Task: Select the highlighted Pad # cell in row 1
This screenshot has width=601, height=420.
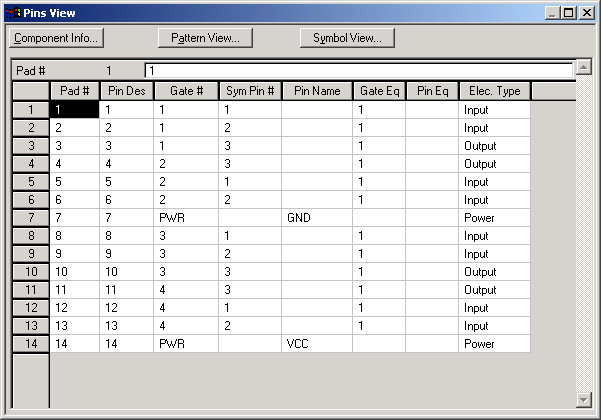Action: (x=74, y=110)
